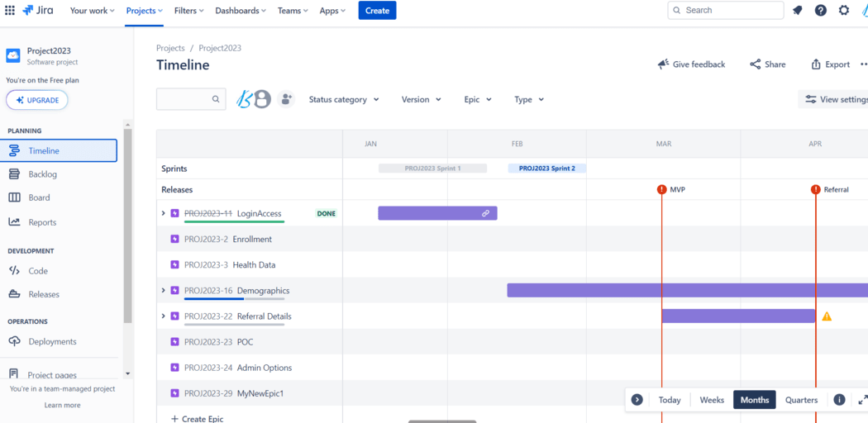Expand the PROJ2023-16 Demographics epic
868x423 pixels.
(x=163, y=290)
